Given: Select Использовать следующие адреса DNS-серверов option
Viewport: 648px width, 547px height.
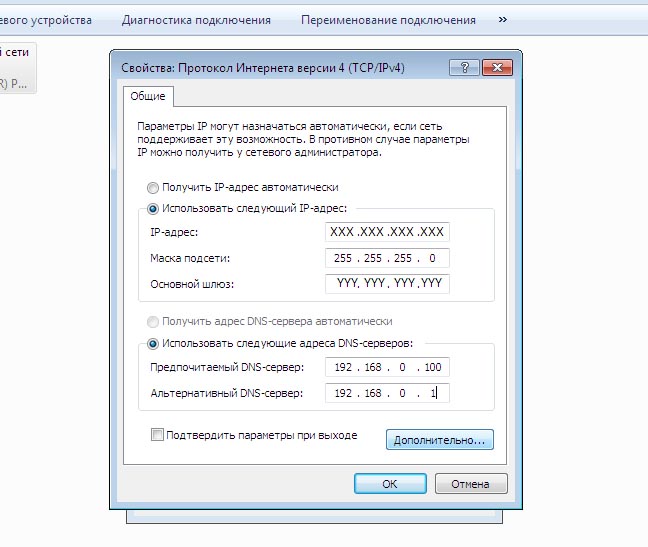Looking at the screenshot, I should [x=153, y=343].
